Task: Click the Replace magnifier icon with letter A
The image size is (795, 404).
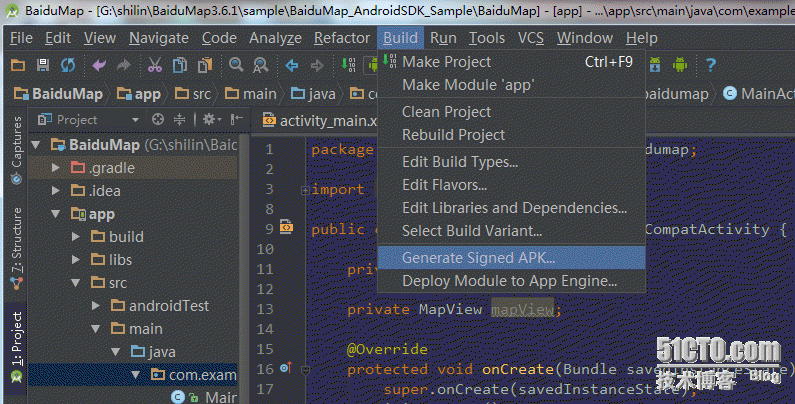Action: tap(261, 65)
